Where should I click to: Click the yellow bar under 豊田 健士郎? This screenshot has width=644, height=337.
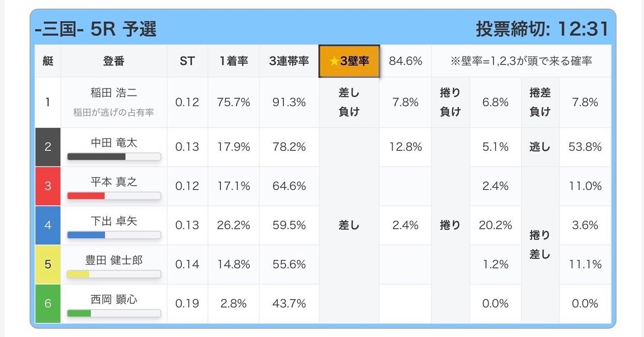click(x=79, y=274)
